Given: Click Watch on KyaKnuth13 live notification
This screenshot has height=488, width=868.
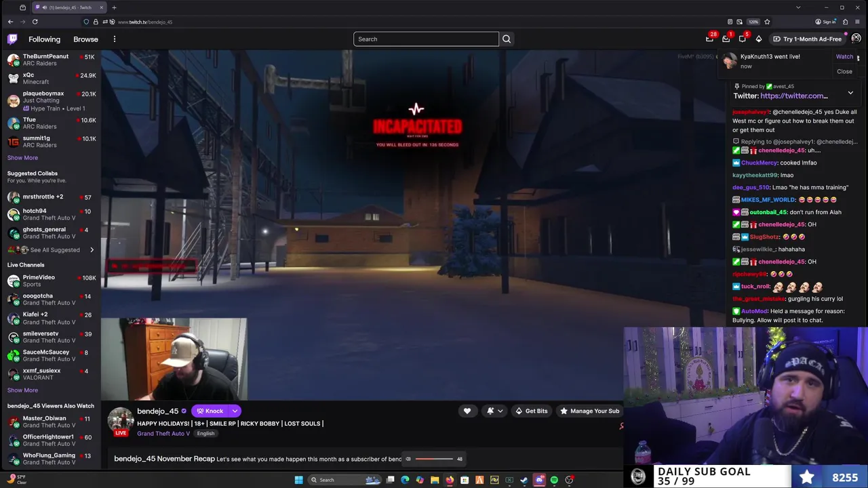Looking at the screenshot, I should (x=844, y=57).
